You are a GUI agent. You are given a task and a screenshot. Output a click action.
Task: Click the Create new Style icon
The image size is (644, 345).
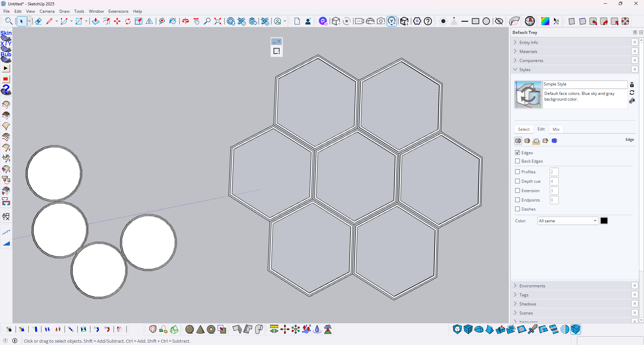click(632, 101)
